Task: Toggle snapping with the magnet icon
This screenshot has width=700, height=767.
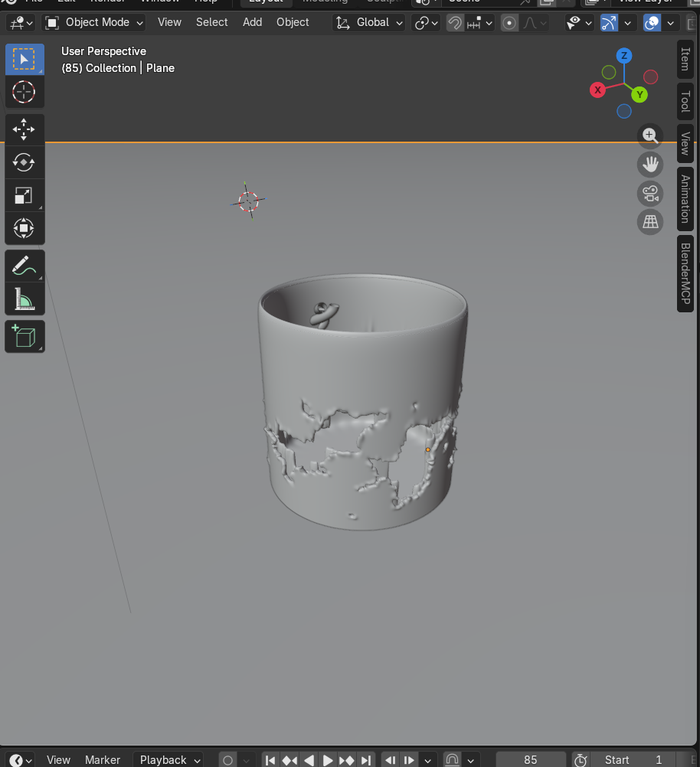Action: 454,23
